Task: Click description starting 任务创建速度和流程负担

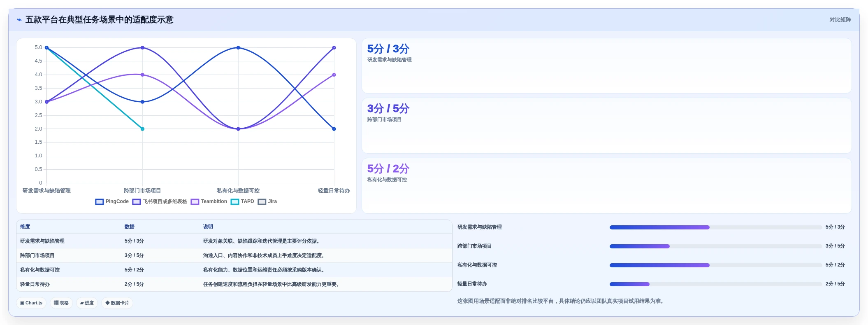Action: click(x=272, y=284)
